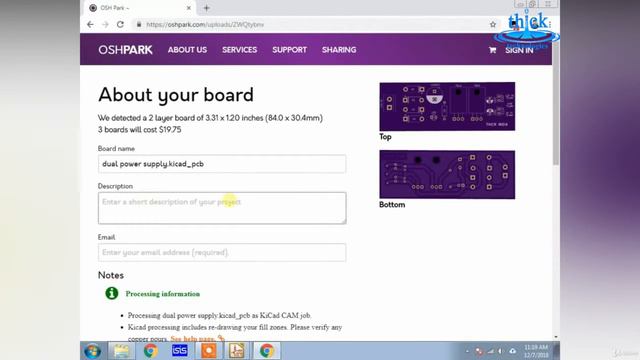Open the Windows Start menu
640x360 pixels.
(93, 351)
